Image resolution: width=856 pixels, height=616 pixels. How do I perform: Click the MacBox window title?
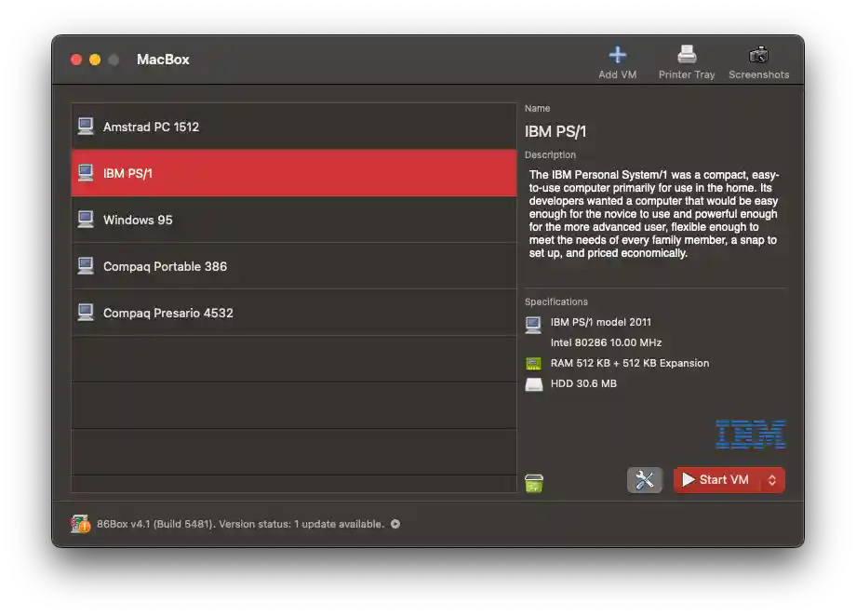[x=163, y=59]
